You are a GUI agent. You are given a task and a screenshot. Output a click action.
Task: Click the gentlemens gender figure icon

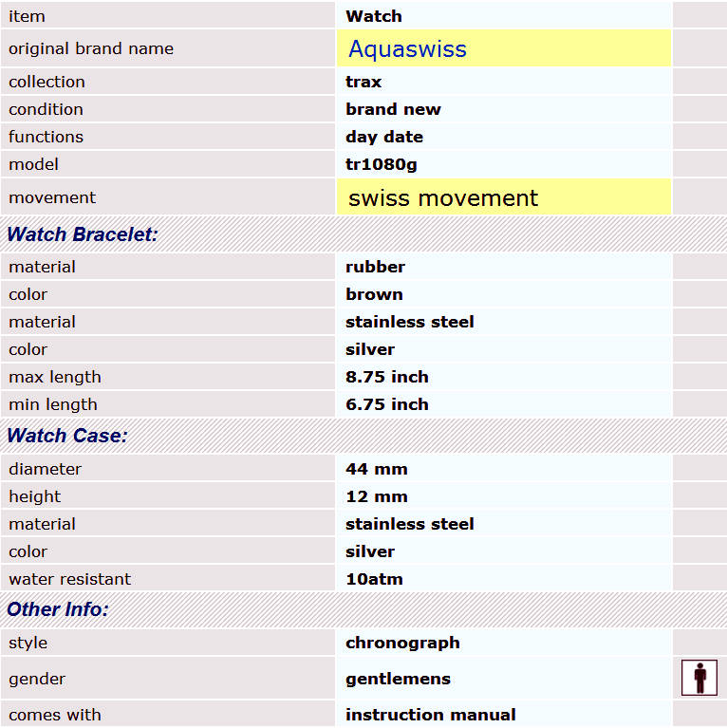(x=699, y=679)
